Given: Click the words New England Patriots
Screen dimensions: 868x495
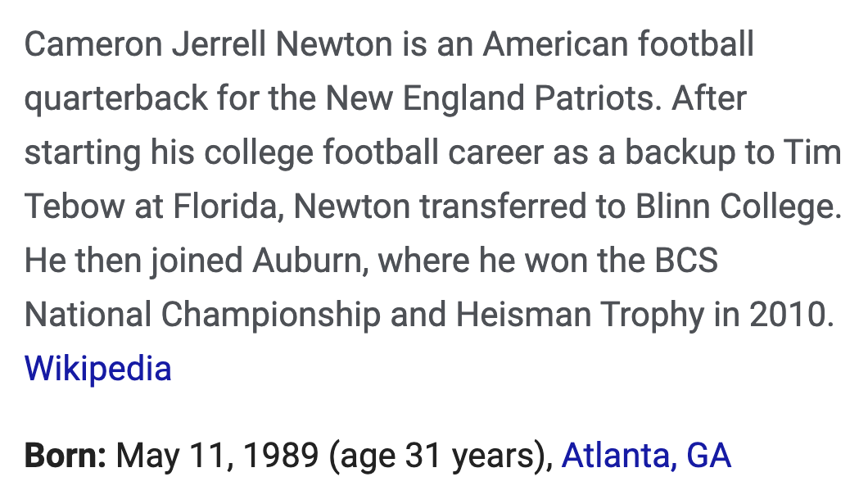Looking at the screenshot, I should 493,98.
